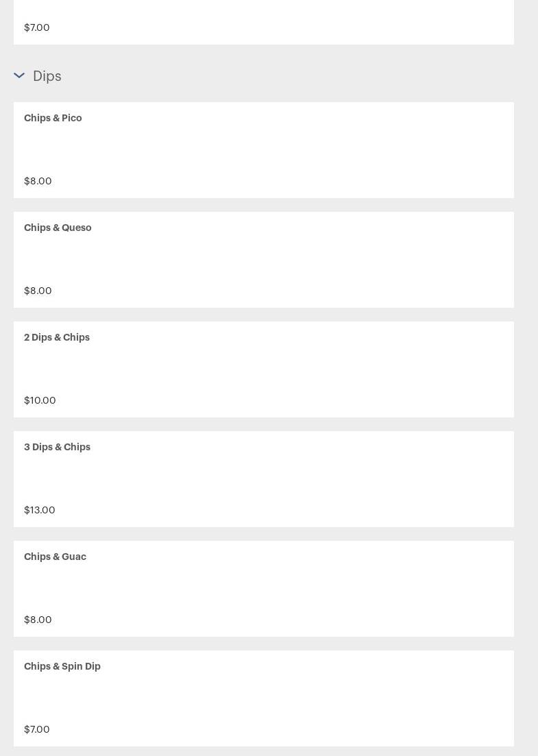
Task: Click empty space inside Chips & Guac card
Action: pyautogui.click(x=308, y=589)
